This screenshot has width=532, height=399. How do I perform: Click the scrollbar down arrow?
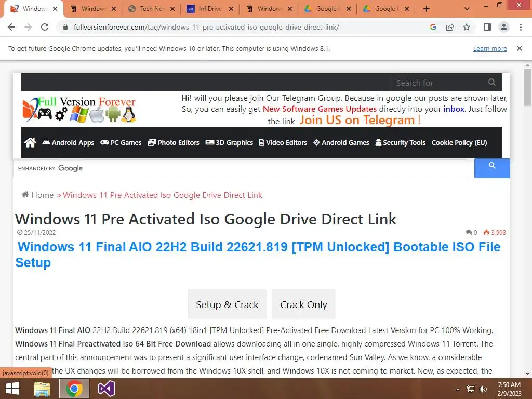(x=527, y=374)
